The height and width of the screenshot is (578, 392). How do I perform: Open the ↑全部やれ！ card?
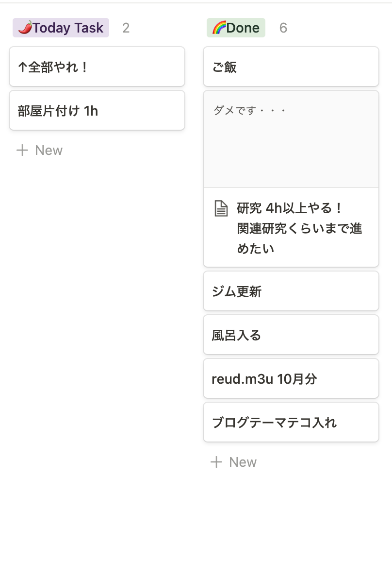coord(97,67)
